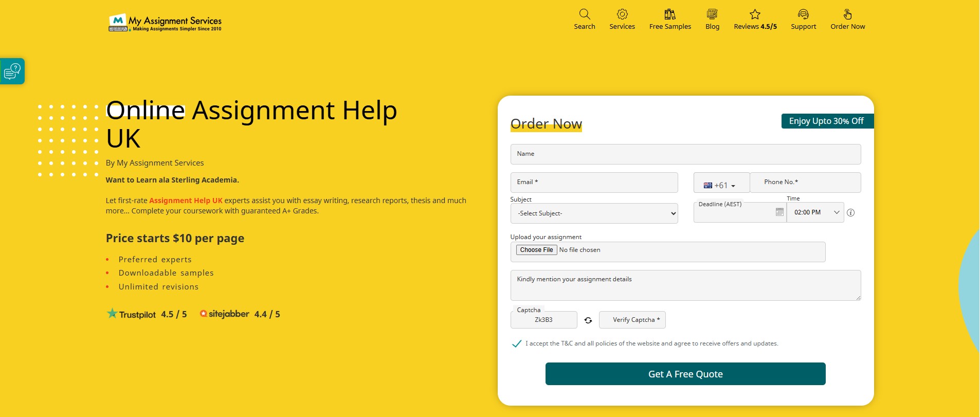Click the deadline calendar icon
The image size is (980, 417).
pos(779,212)
